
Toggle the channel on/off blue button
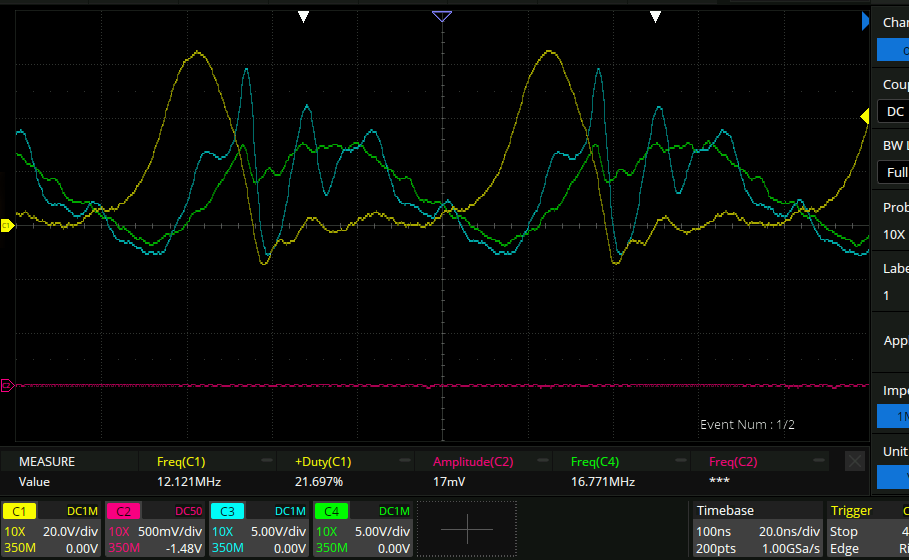892,50
